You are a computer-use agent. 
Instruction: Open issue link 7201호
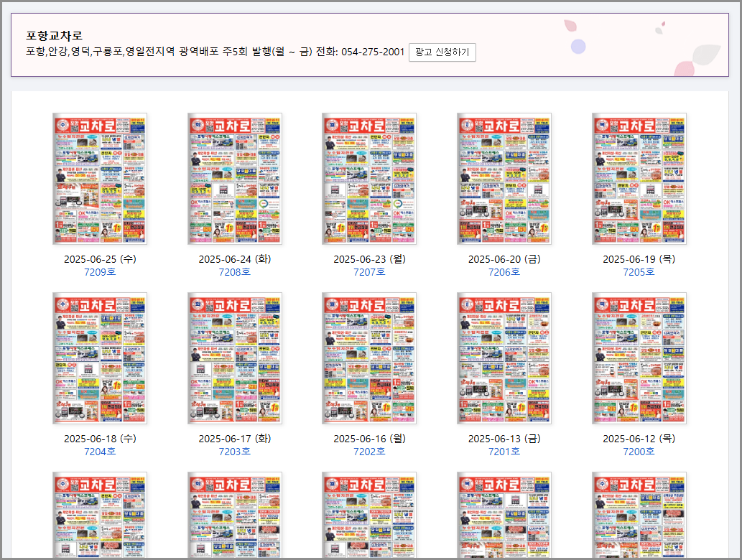pos(504,451)
